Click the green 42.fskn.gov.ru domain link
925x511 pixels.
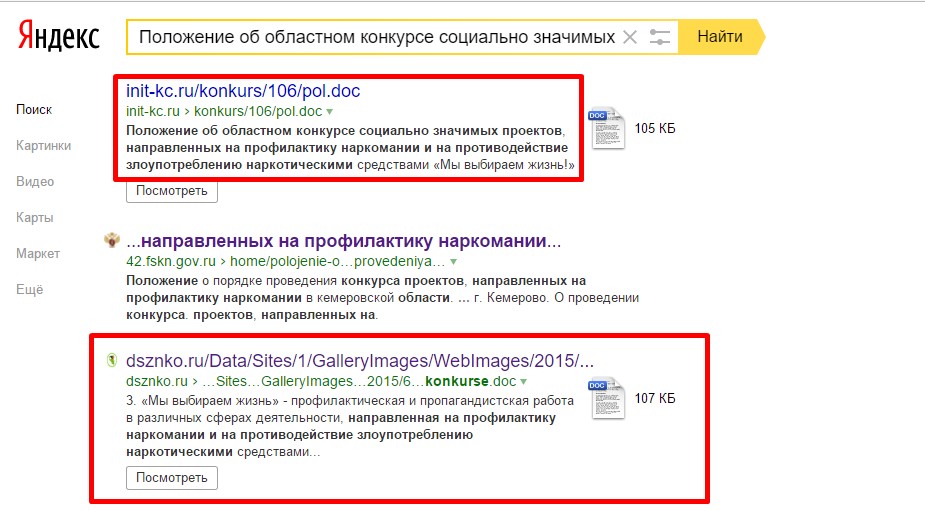170,261
